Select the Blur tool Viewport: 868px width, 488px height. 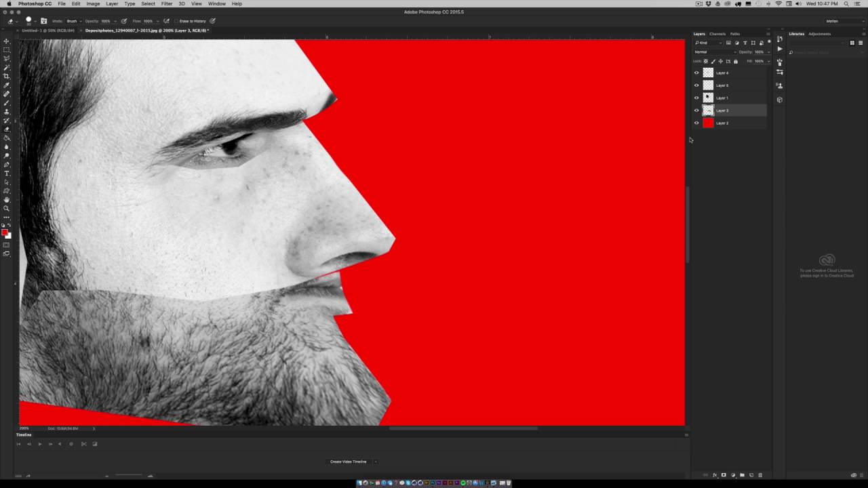click(7, 147)
